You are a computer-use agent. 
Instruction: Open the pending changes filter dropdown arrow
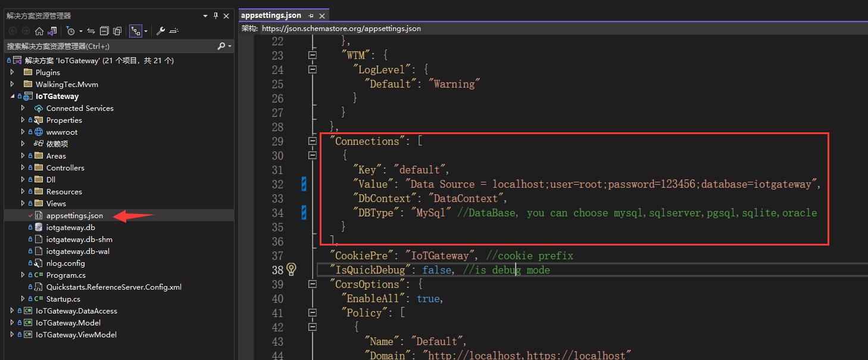coord(80,31)
